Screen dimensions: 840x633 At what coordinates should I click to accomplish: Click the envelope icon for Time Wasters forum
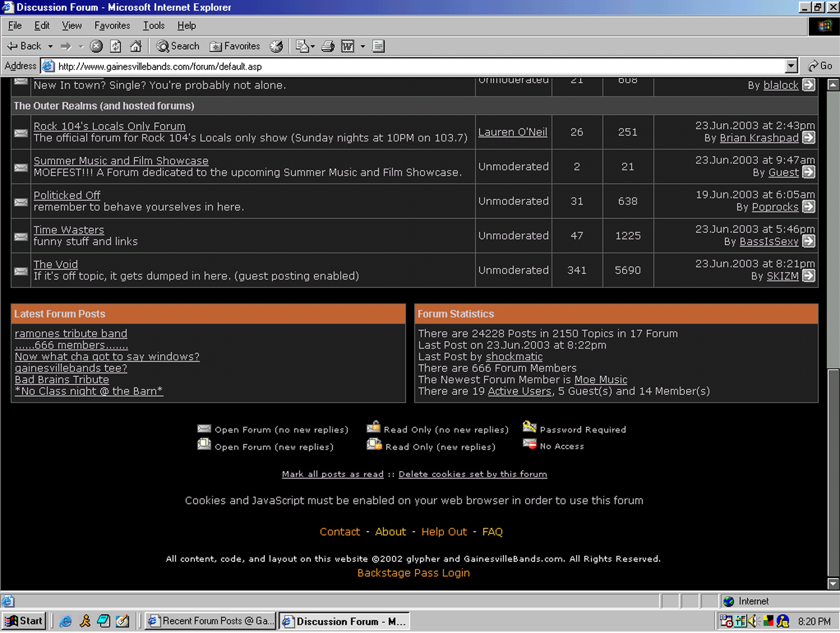tap(21, 237)
